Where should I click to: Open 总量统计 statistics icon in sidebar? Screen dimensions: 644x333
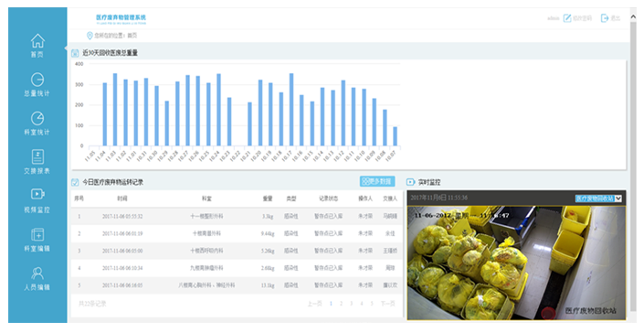point(37,80)
